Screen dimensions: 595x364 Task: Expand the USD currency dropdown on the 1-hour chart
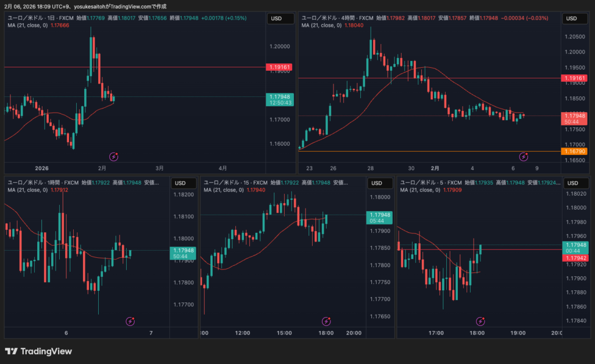(x=181, y=183)
